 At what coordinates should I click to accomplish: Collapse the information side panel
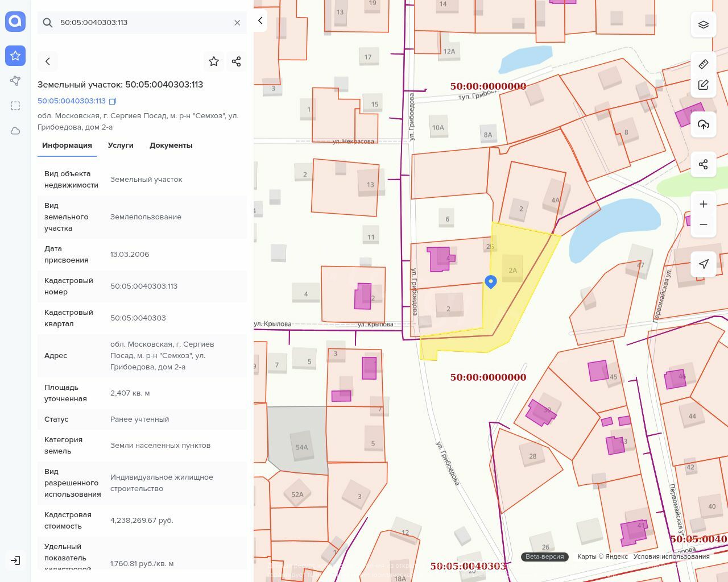260,20
